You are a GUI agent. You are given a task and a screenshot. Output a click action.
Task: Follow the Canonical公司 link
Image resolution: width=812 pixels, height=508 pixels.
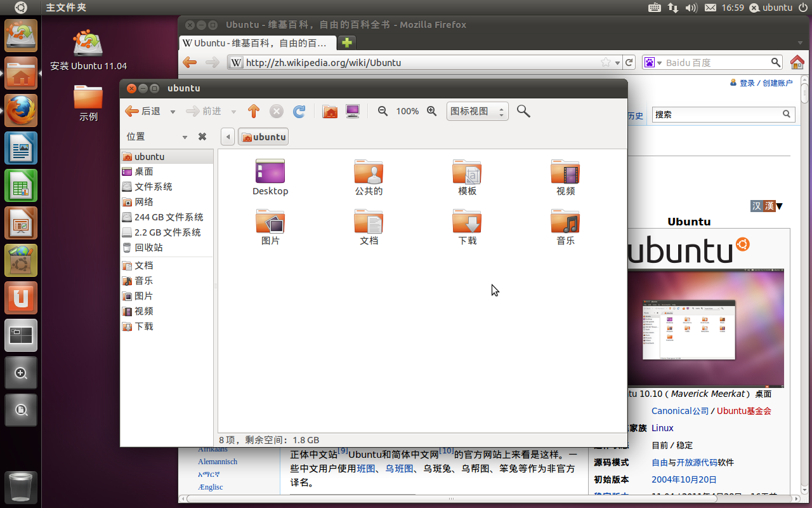680,411
